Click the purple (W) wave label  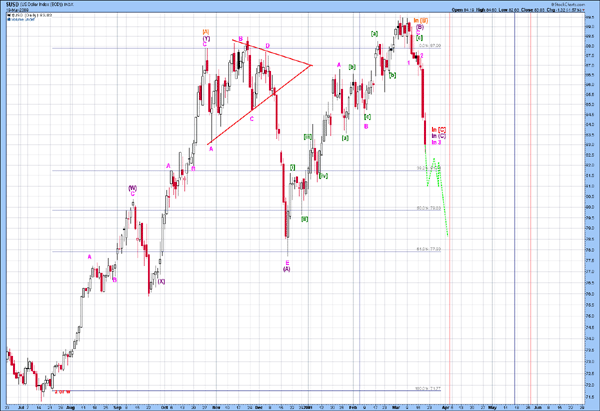click(x=132, y=187)
